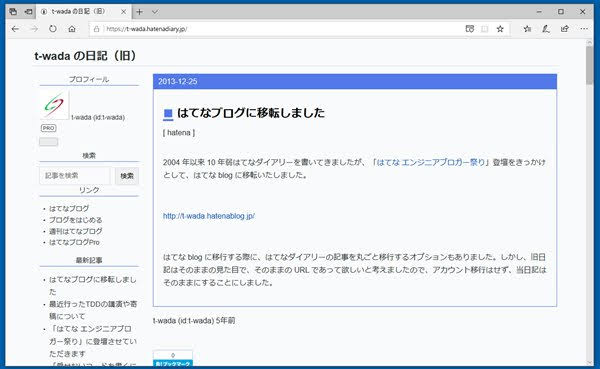Viewport: 600px width, 369px height.
Task: Show tabs you've set aside icon
Action: (x=13, y=12)
